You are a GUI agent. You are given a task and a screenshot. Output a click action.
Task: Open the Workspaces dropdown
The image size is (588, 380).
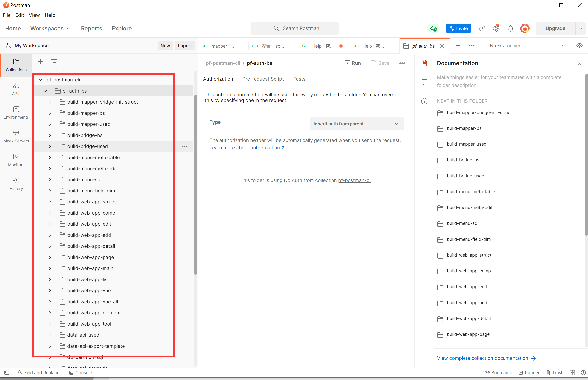point(50,28)
